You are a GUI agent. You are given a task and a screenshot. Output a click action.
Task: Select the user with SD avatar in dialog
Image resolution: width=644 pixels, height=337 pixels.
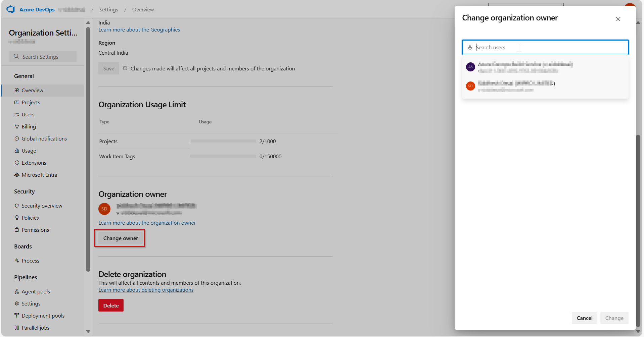[x=545, y=86]
